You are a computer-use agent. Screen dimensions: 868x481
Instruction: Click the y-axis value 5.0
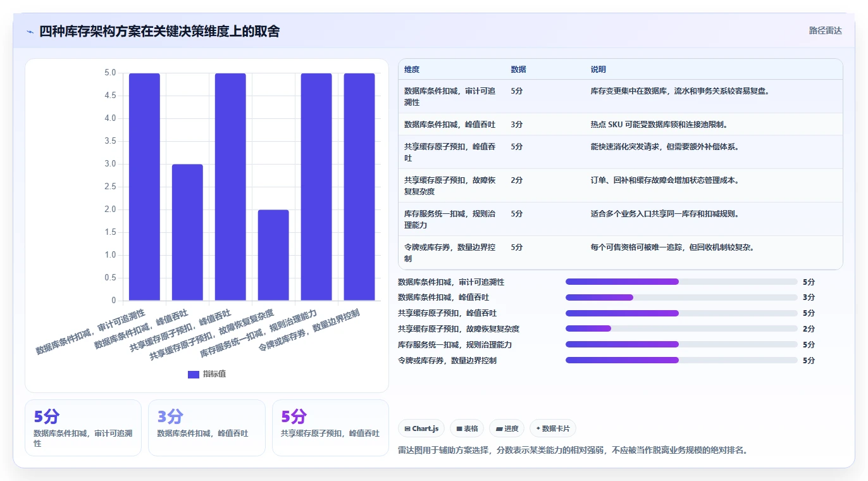pos(110,73)
